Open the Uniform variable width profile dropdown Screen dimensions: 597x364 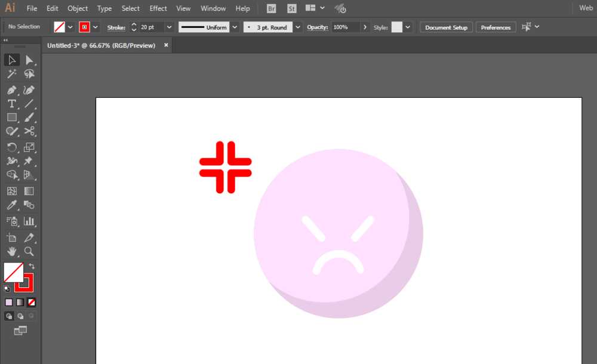235,27
